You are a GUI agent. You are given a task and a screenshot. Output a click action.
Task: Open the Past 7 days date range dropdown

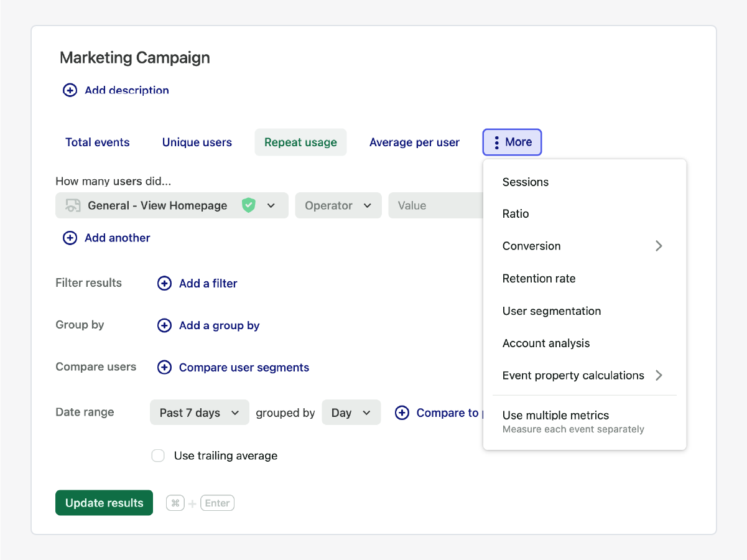[199, 413]
